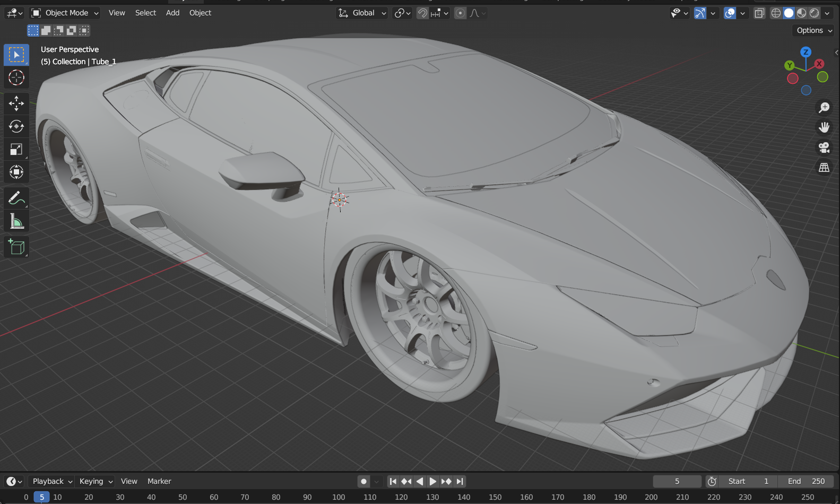The image size is (840, 504).
Task: Click the zoom magnifier viewport control
Action: [x=824, y=108]
